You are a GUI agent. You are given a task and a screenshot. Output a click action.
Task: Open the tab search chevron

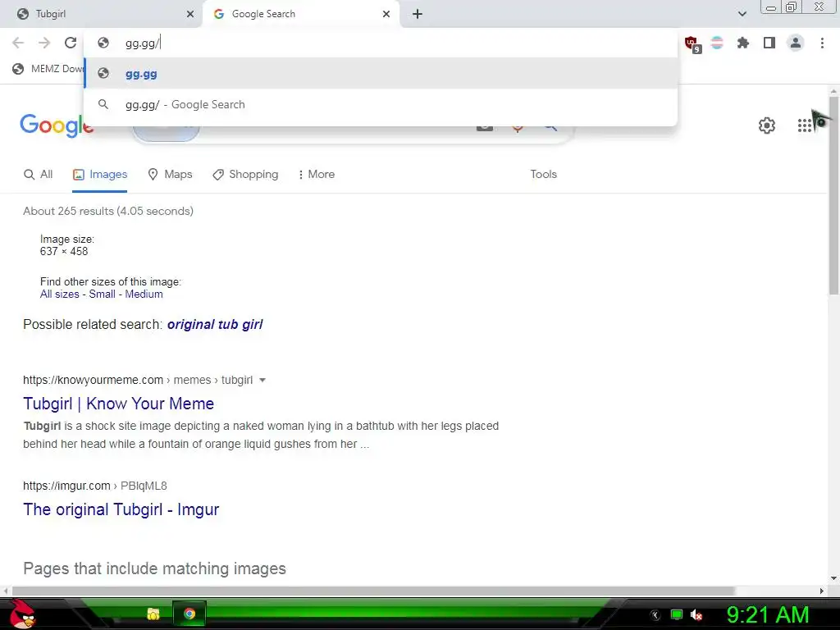[742, 14]
